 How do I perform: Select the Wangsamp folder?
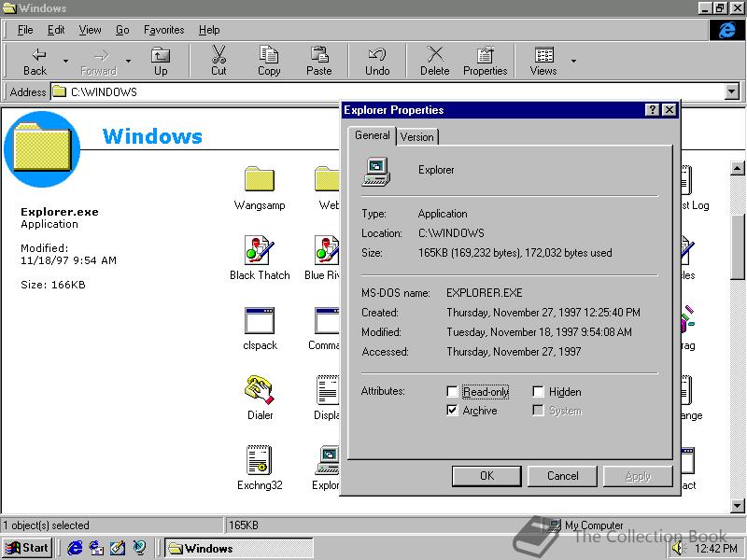click(260, 189)
